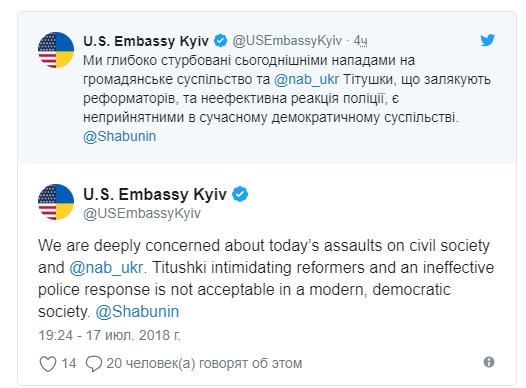Open @nab_ukr mention in English tweet
This screenshot has width=526, height=388.
[106, 268]
